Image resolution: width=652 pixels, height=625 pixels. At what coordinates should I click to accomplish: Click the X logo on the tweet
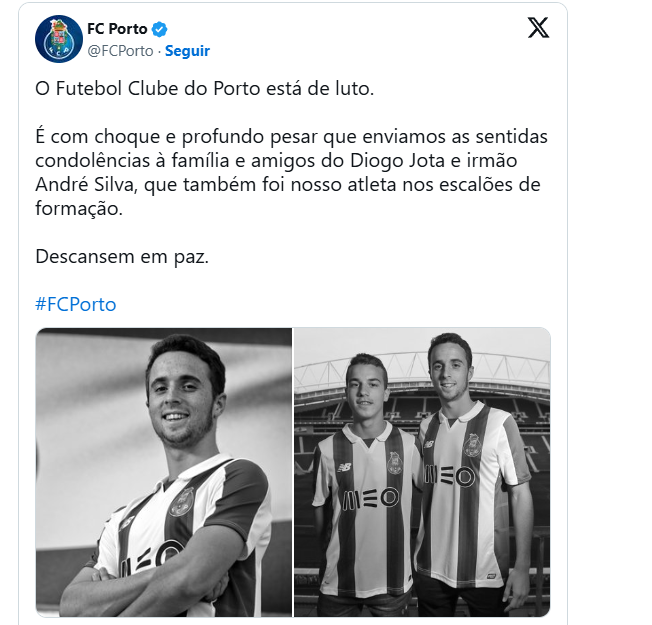(x=538, y=28)
